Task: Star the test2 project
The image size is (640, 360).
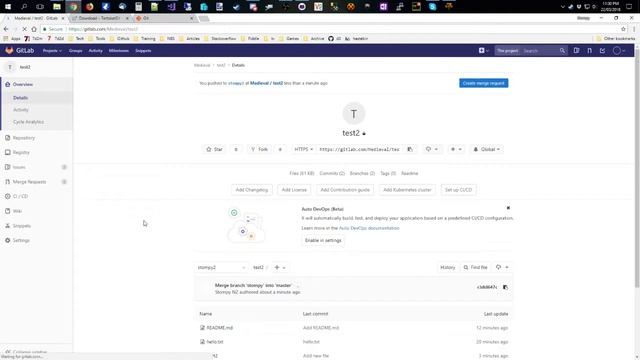Action: click(214, 149)
